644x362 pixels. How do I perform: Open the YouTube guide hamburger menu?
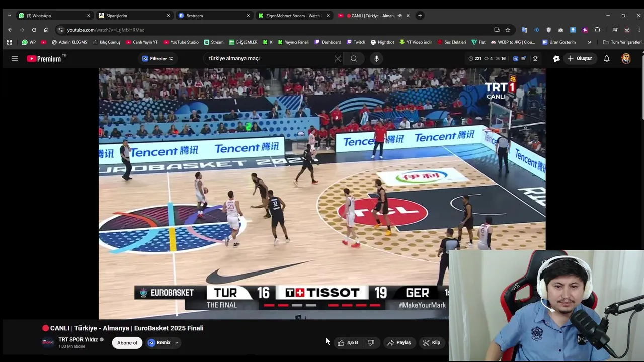[x=15, y=59]
